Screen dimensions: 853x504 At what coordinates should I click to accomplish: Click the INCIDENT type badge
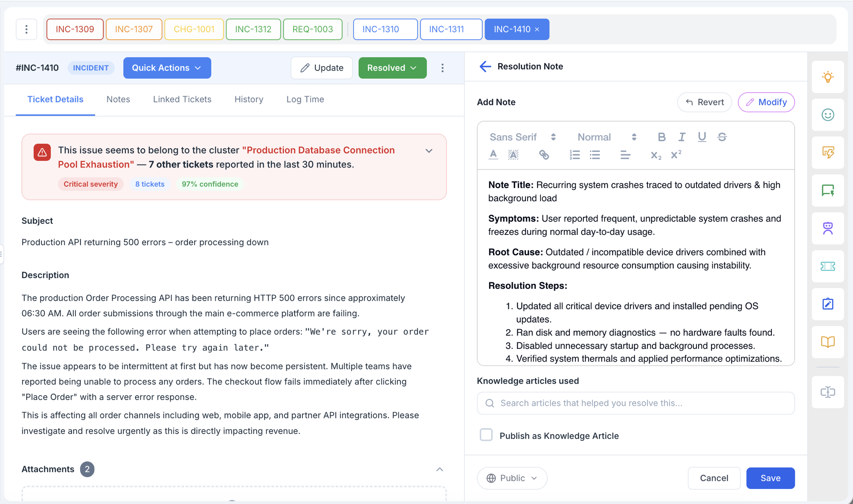(91, 68)
